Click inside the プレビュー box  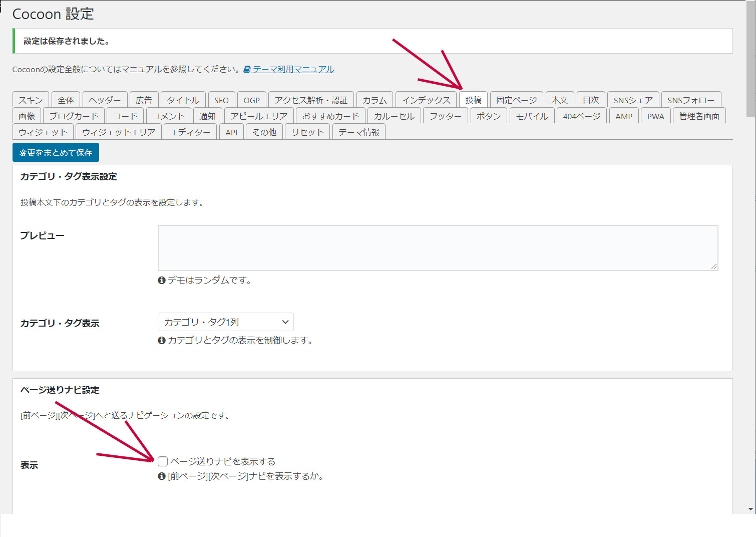point(438,248)
